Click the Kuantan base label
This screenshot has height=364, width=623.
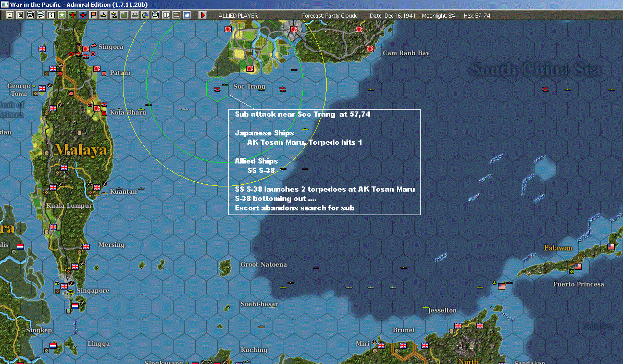(123, 192)
